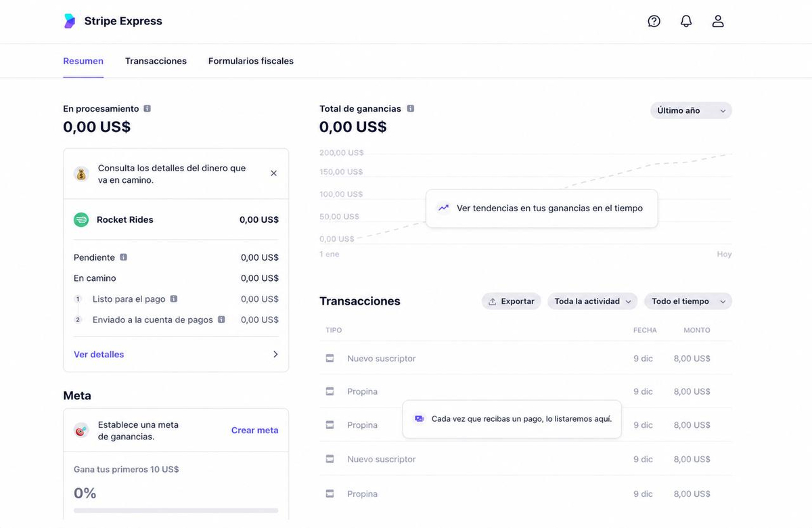The width and height of the screenshot is (812, 528).
Task: Click the upload icon on Exportar button
Action: coord(493,301)
